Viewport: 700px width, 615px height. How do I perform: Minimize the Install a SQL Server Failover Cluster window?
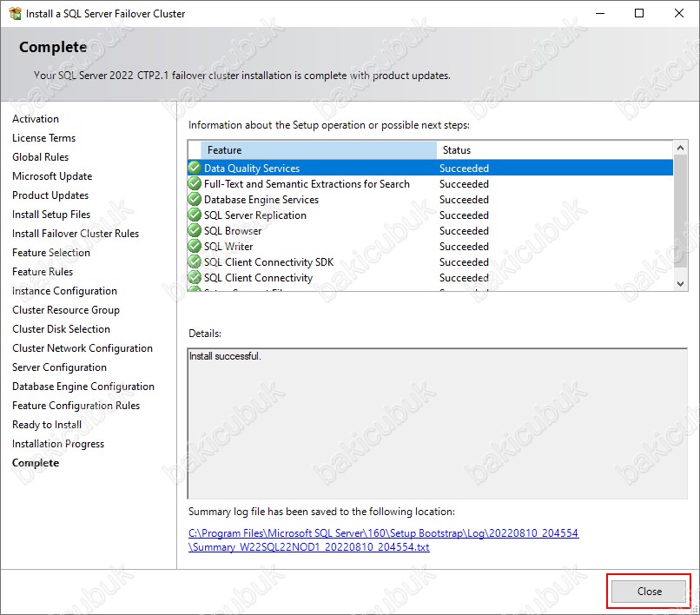600,13
